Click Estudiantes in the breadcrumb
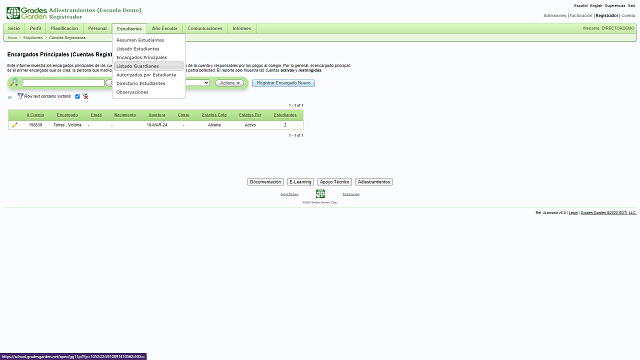Screen dimensions: 640x360 33,38
